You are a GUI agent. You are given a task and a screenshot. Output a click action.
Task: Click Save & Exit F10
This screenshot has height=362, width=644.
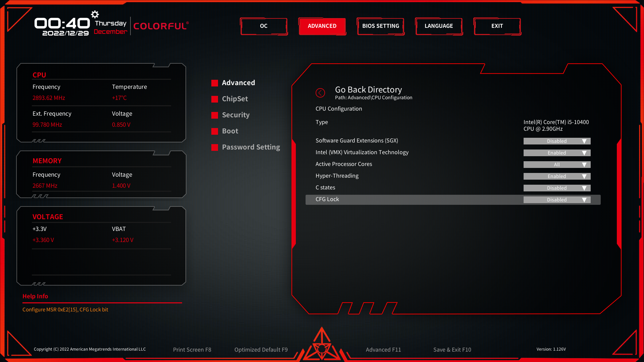(452, 350)
